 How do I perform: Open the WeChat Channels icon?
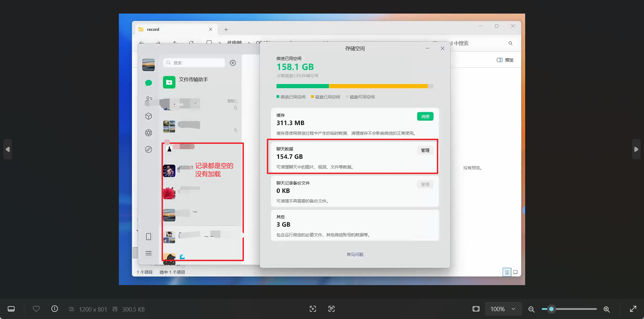click(148, 149)
